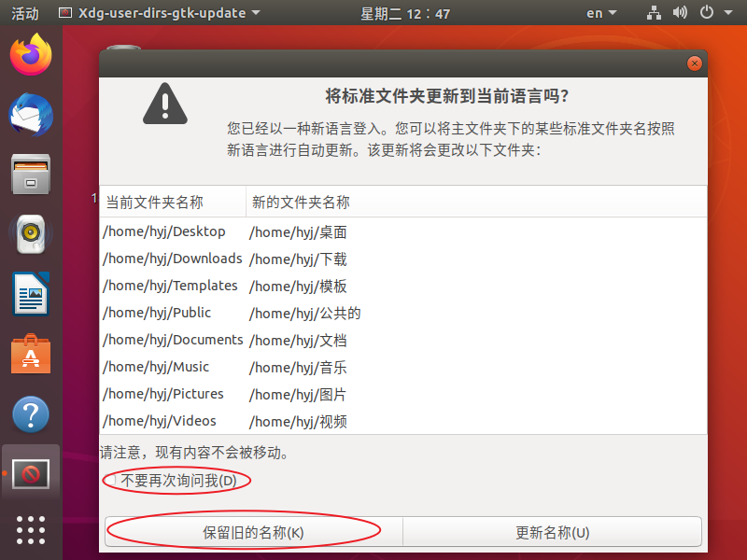Select the /home/hyj/Downloads row

[x=403, y=259]
